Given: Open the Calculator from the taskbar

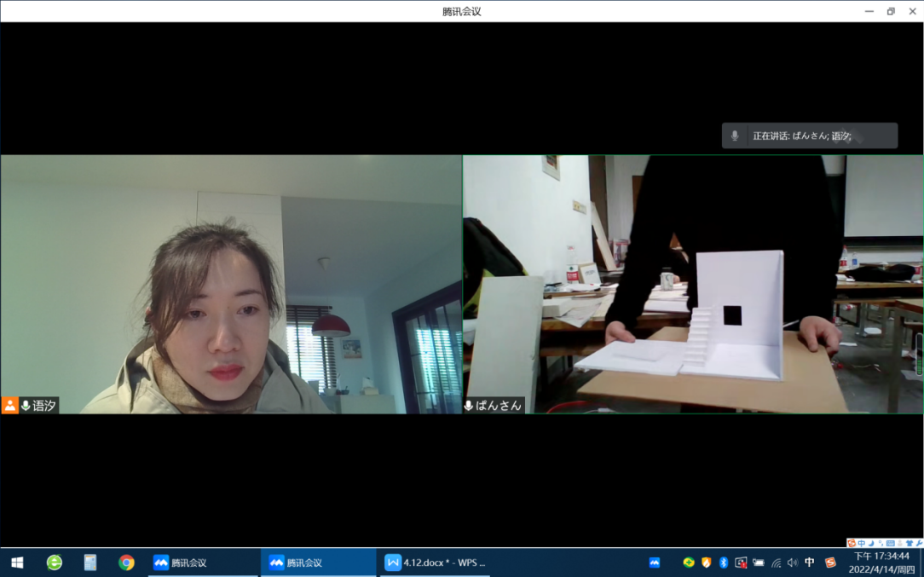Looking at the screenshot, I should pyautogui.click(x=90, y=563).
